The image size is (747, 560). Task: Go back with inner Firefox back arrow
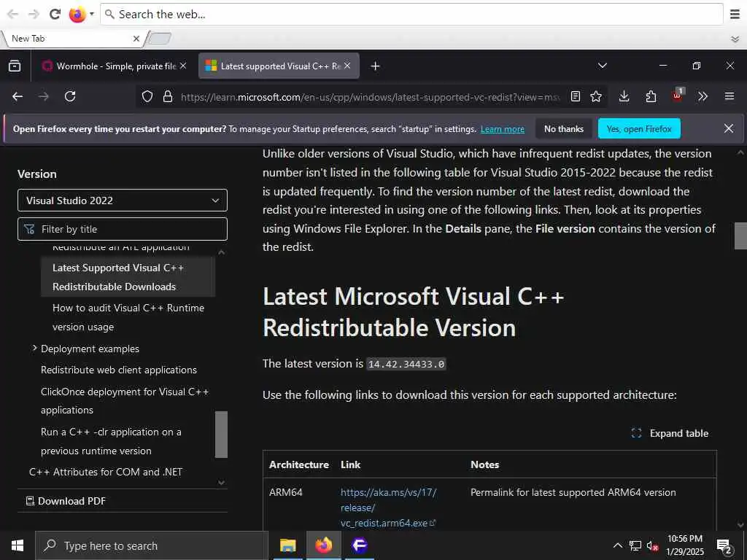click(x=18, y=97)
